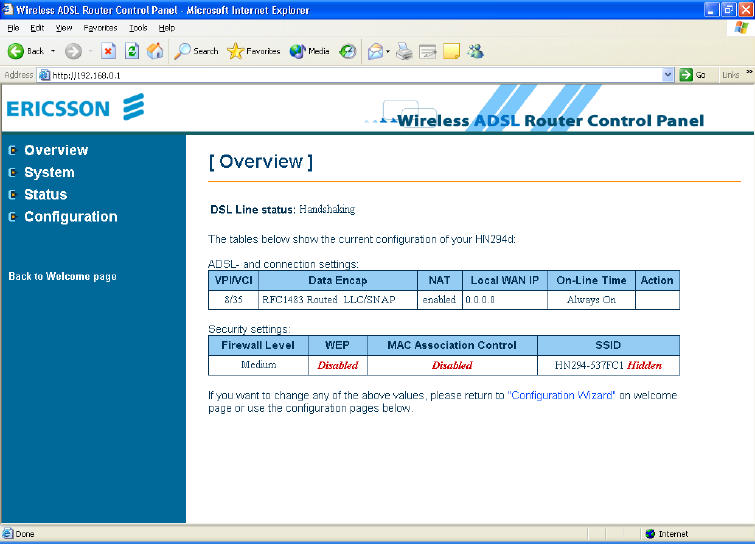
Task: Click the Edit page icon
Action: pyautogui.click(x=428, y=51)
